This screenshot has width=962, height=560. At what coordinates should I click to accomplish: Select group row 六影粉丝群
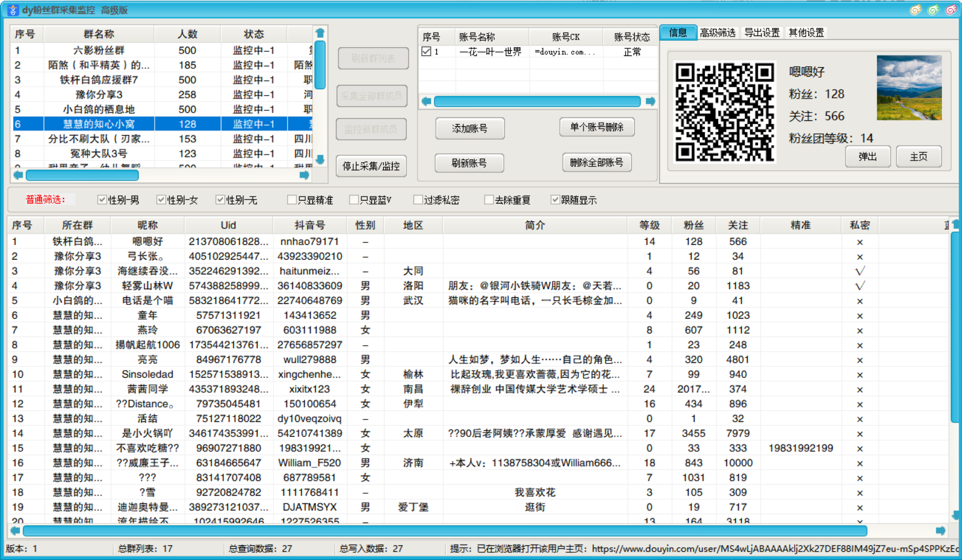click(x=162, y=51)
